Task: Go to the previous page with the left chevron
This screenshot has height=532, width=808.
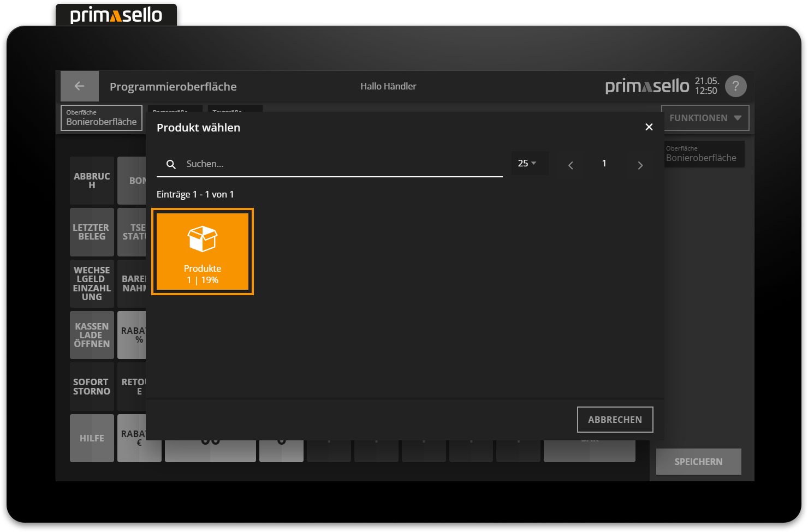Action: click(x=570, y=165)
